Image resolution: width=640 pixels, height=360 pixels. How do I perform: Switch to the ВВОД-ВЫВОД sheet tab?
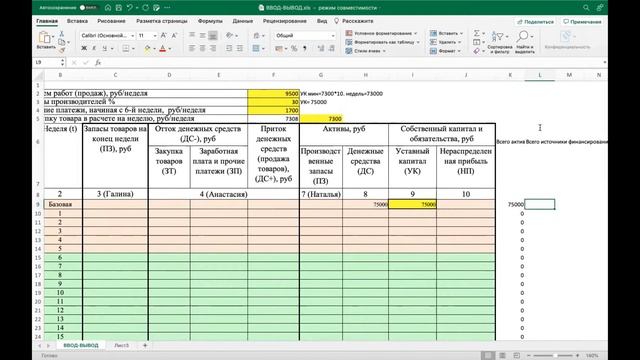[x=81, y=345]
